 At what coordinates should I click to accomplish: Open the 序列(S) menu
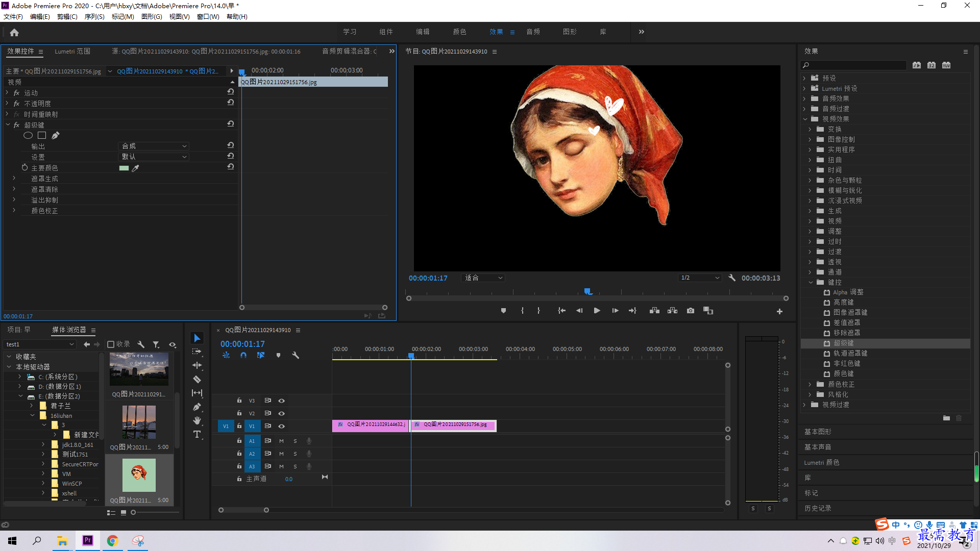tap(94, 17)
